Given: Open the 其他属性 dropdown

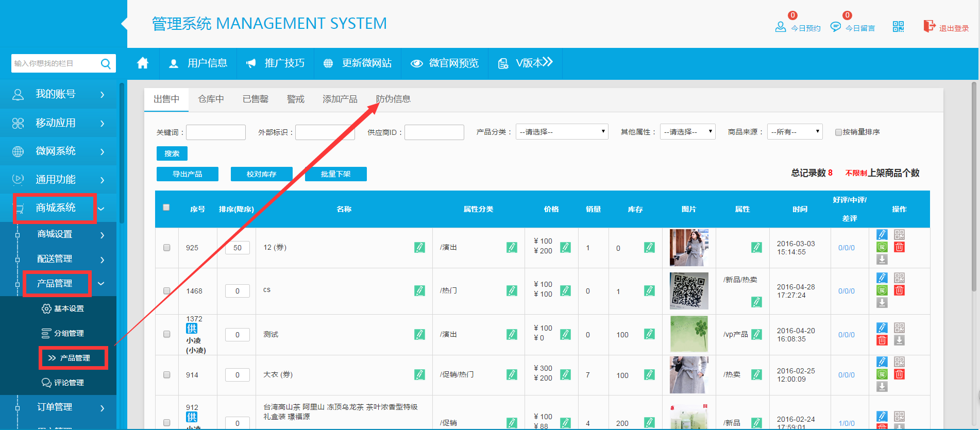Looking at the screenshot, I should point(687,132).
